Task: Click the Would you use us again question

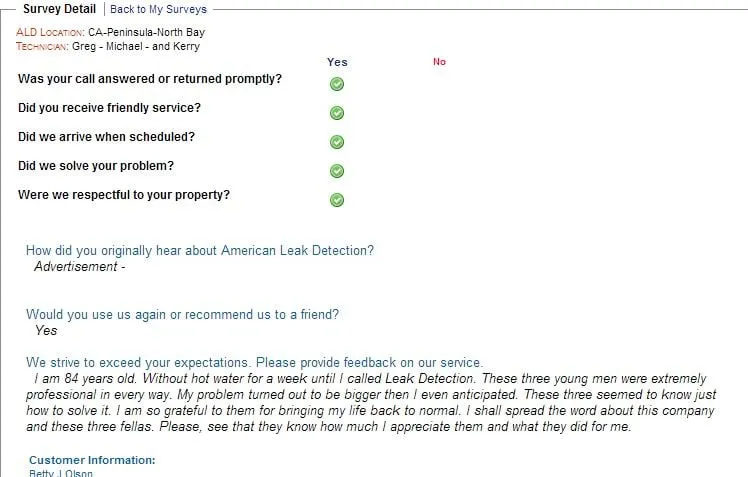Action: pos(182,314)
